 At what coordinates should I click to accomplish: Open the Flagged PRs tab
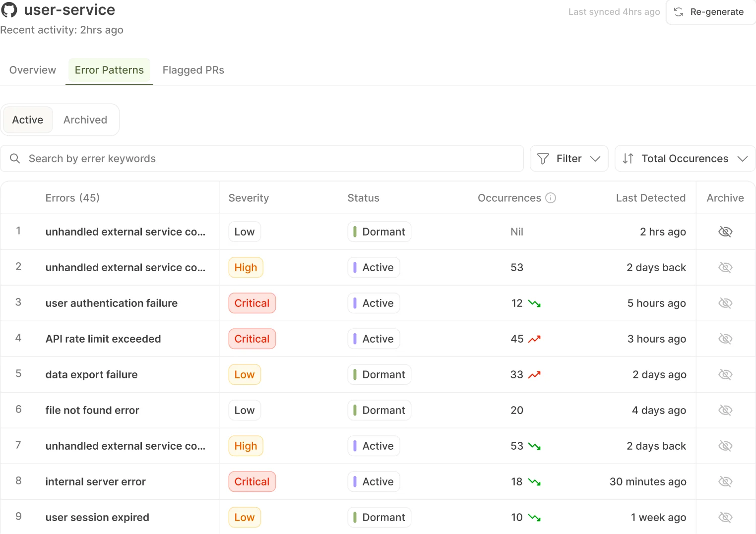point(193,70)
